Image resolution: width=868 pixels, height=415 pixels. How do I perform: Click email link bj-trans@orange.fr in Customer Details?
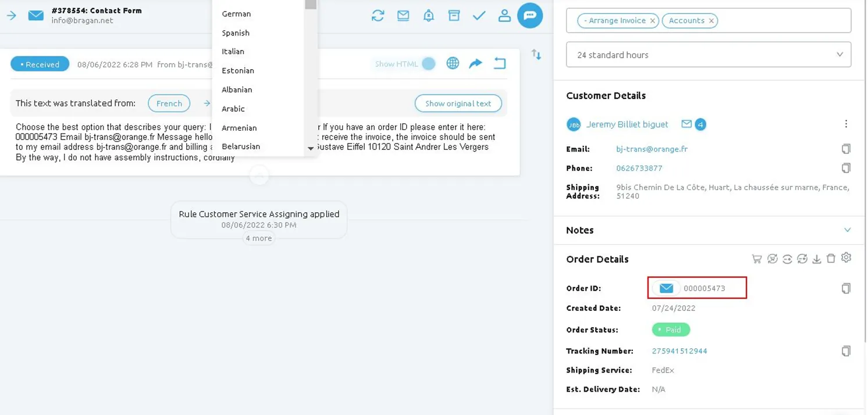[x=652, y=149]
